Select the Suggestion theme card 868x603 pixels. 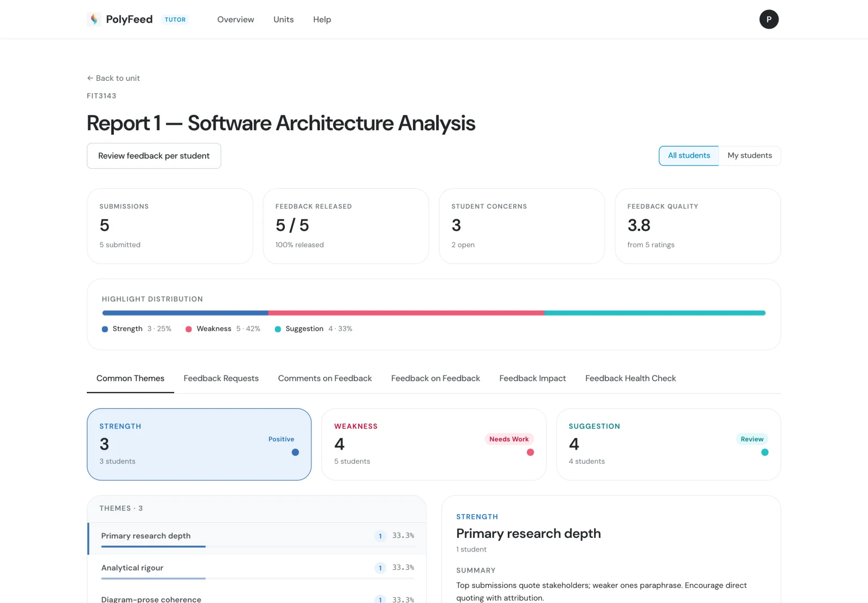[668, 444]
